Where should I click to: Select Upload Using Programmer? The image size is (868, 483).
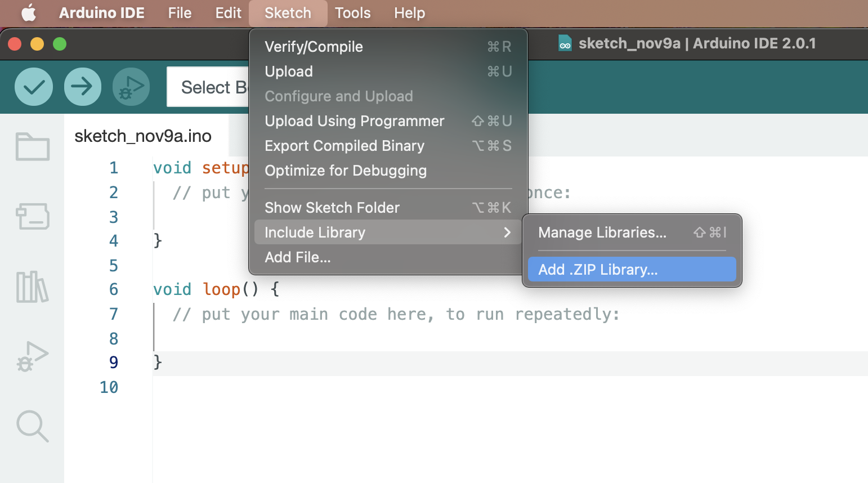click(388, 121)
